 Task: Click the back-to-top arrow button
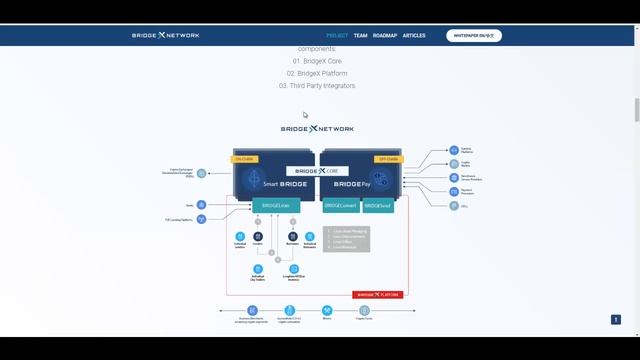coord(616,320)
